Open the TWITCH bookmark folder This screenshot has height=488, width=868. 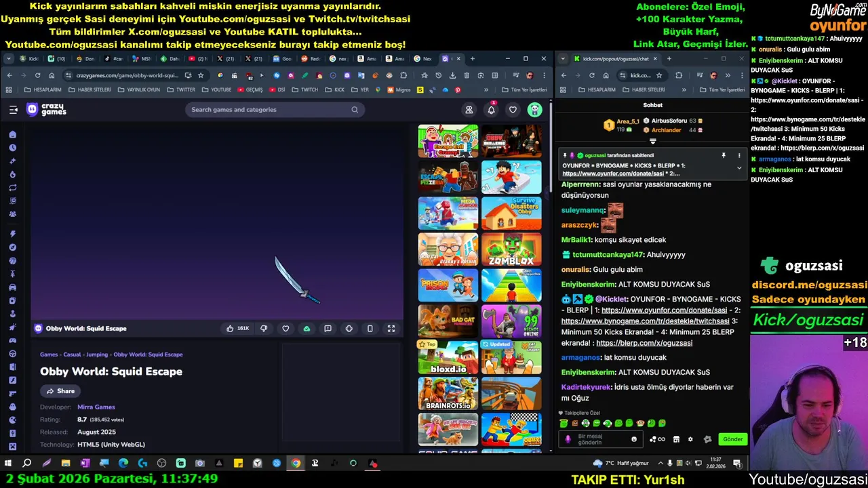[x=304, y=89]
